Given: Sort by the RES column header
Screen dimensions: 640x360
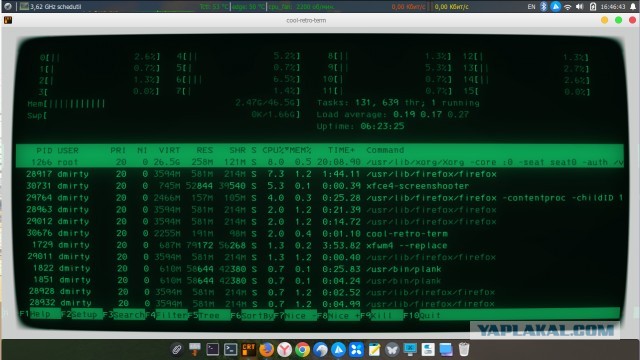Looking at the screenshot, I should pos(204,151).
